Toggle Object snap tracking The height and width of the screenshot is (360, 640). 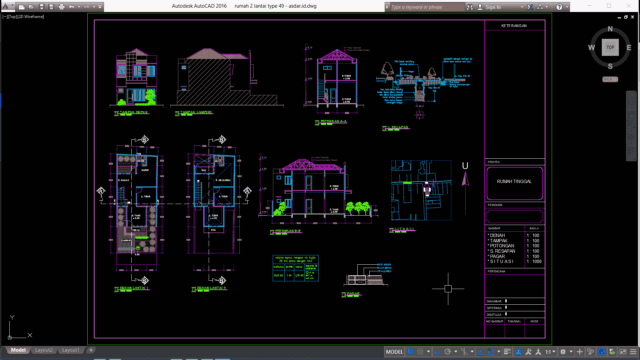[x=481, y=352]
